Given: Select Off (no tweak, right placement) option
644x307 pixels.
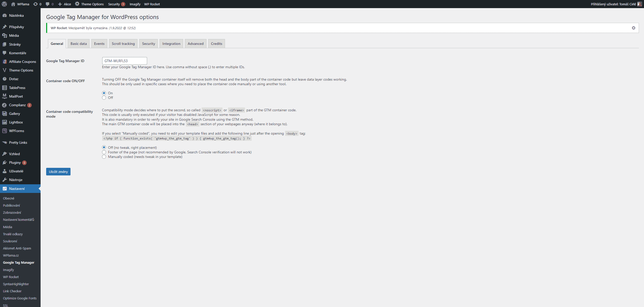Looking at the screenshot, I should coord(104,147).
